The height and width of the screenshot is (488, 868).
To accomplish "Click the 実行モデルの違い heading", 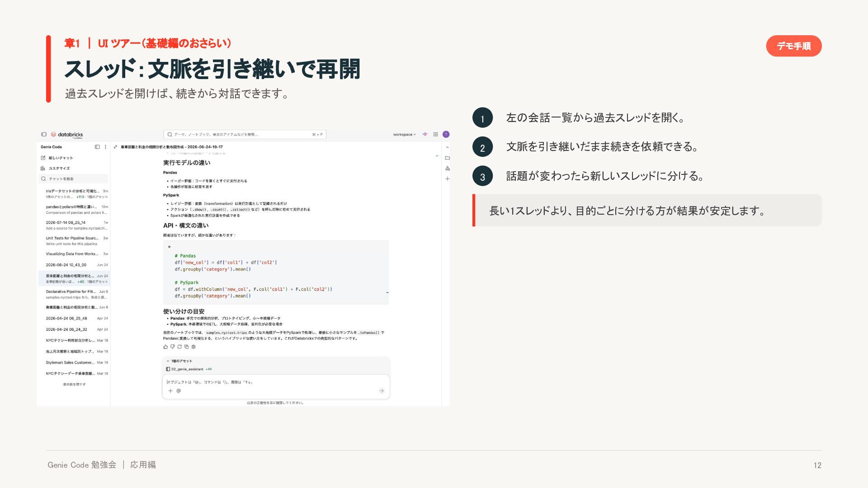I will click(187, 163).
